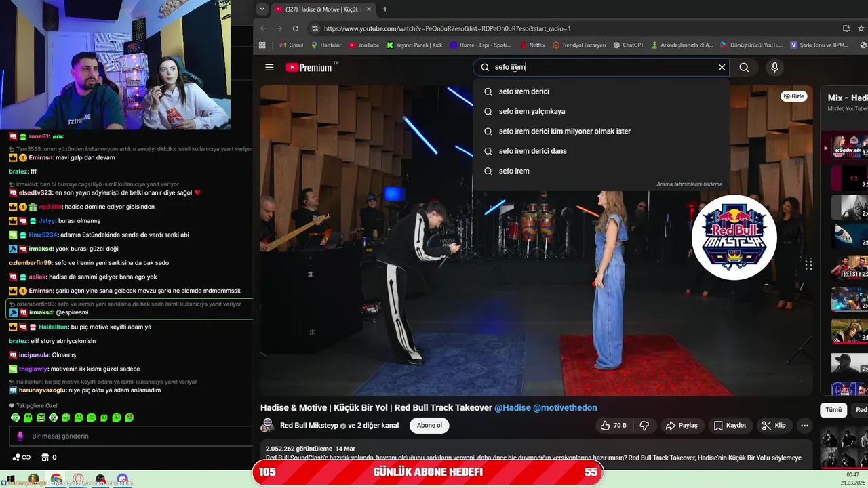This screenshot has width=868, height=488.
Task: Hide the mix panel with Gizle
Action: 793,96
